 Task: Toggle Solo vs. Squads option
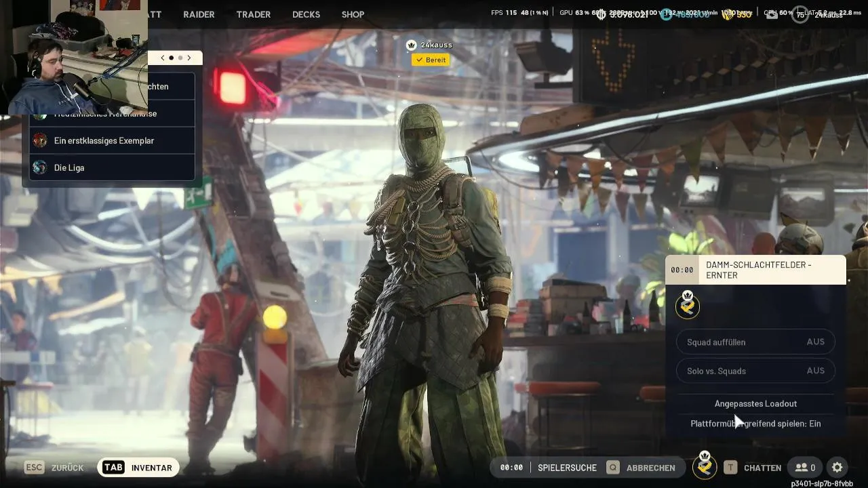pyautogui.click(x=755, y=371)
